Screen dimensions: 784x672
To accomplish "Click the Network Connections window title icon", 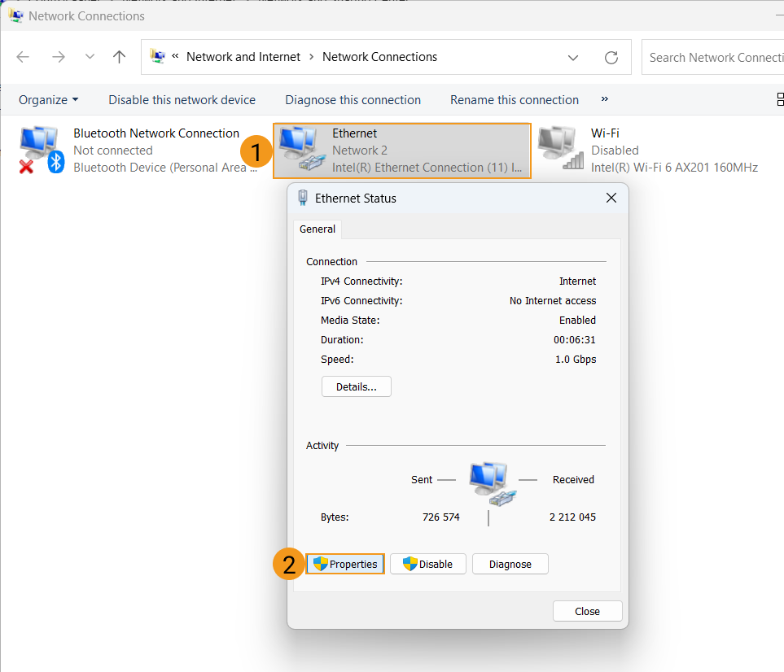I will 15,15.
